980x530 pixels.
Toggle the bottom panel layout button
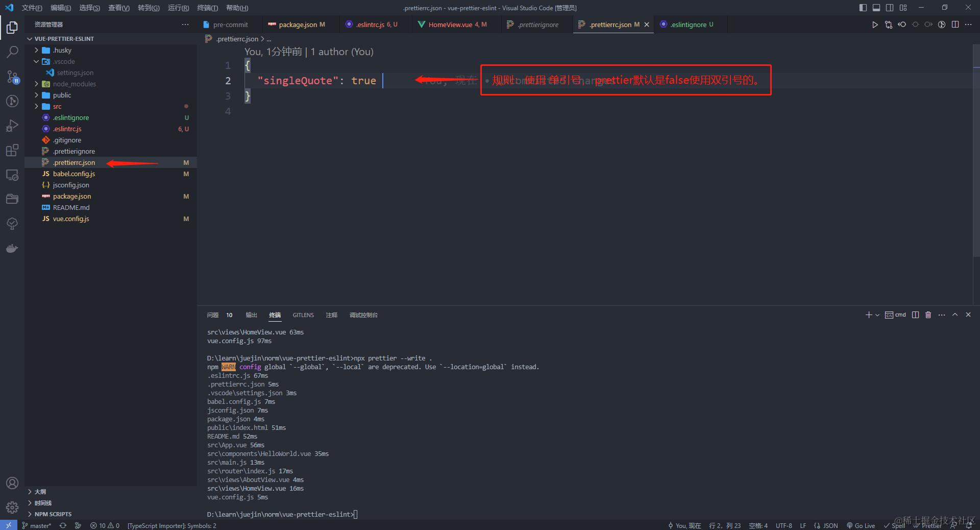[x=876, y=8]
